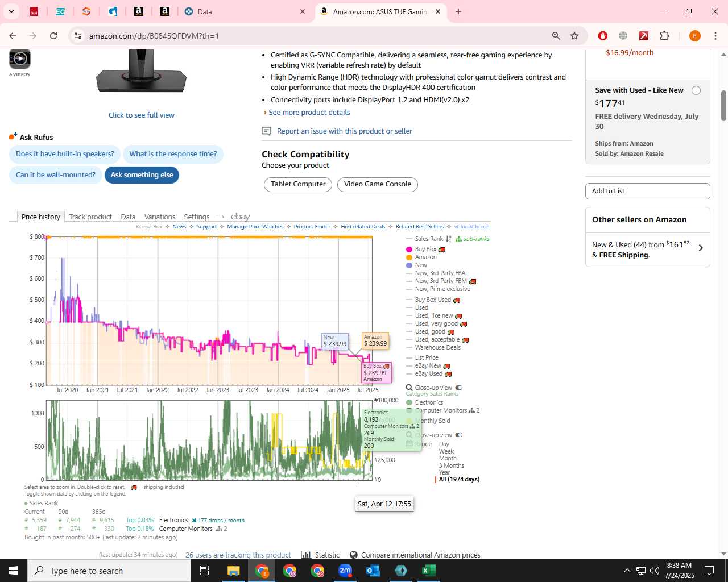Open the Chrome profile avatar E
Viewport: 728px width, 582px height.
tap(694, 36)
